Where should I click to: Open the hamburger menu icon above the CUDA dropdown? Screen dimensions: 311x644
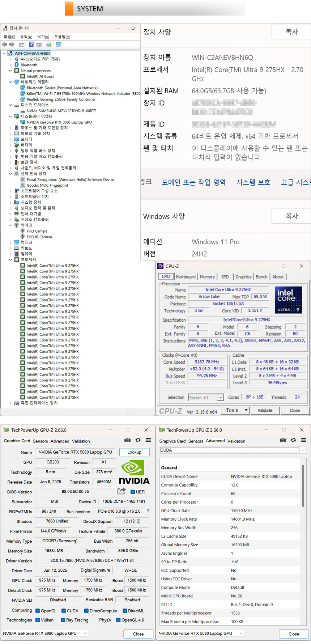[303, 440]
